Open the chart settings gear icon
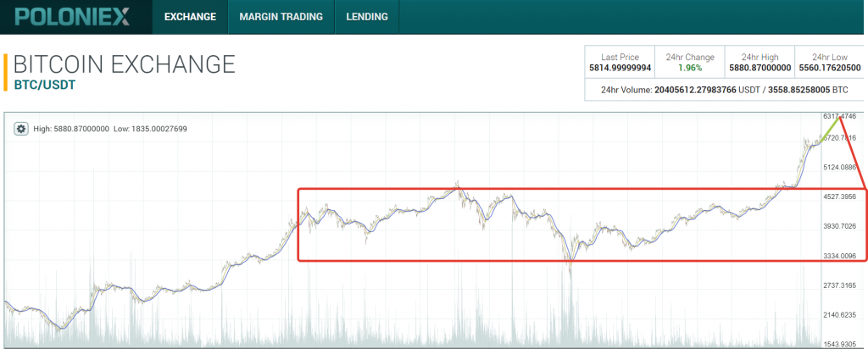Screen dimensions: 868x349 click(22, 129)
